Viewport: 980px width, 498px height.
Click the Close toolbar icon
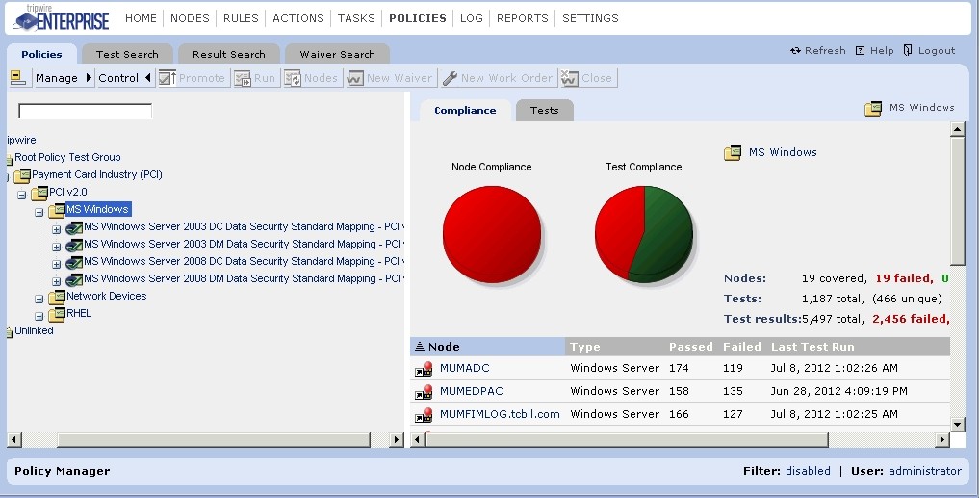[x=569, y=78]
